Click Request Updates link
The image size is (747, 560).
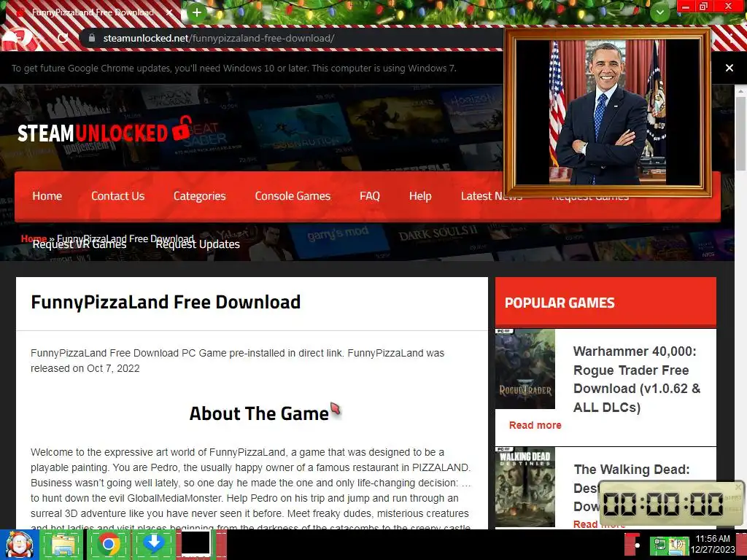pyautogui.click(x=198, y=244)
